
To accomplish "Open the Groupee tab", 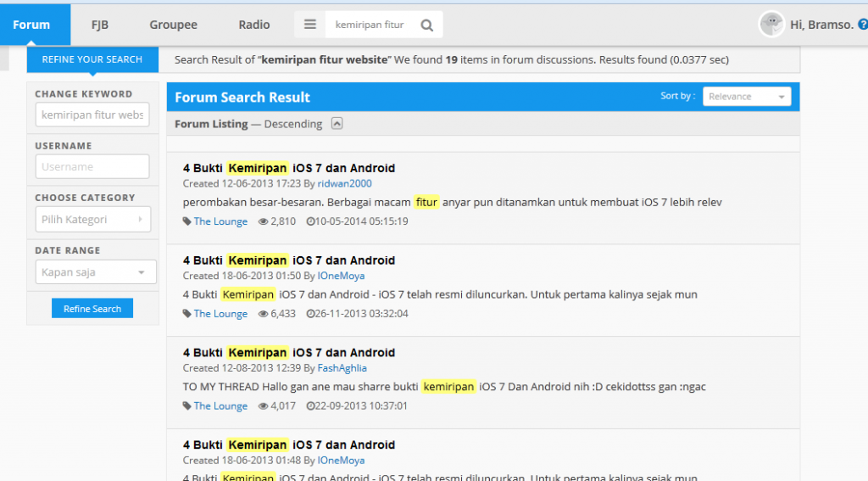I will (173, 25).
